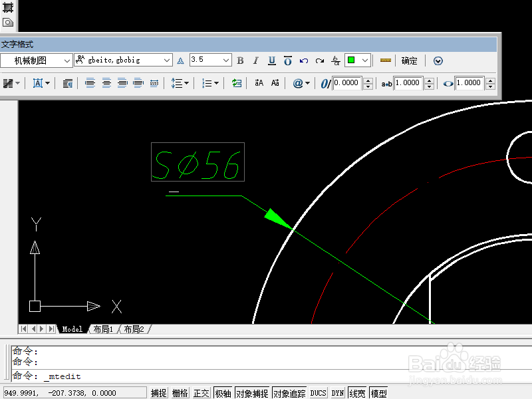Click the annotative text icon
532x399 pixels.
pyautogui.click(x=180, y=61)
